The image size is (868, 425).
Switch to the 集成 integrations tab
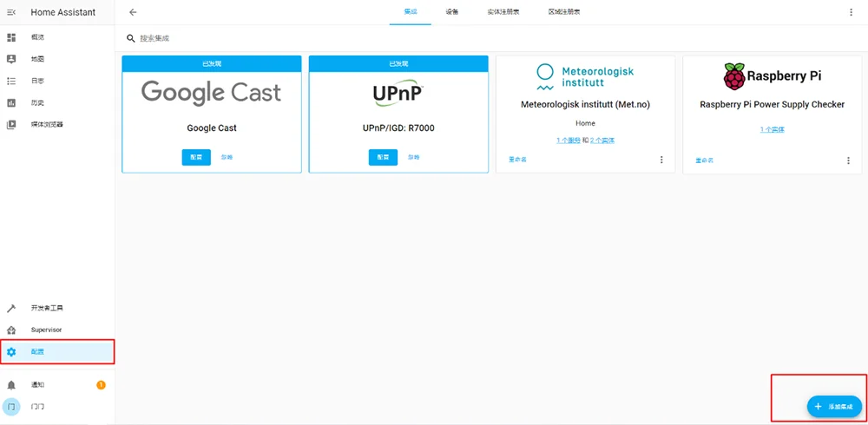411,12
